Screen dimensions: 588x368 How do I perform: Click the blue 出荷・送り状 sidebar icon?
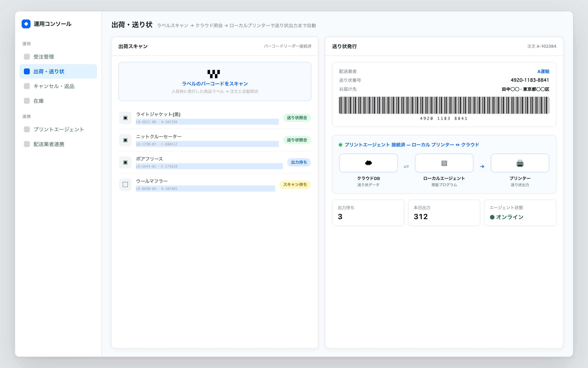point(27,71)
